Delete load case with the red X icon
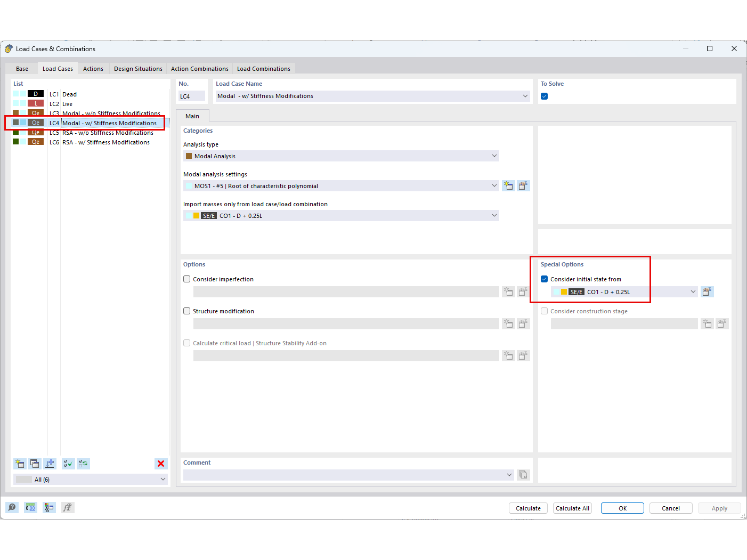747x560 pixels. [161, 464]
